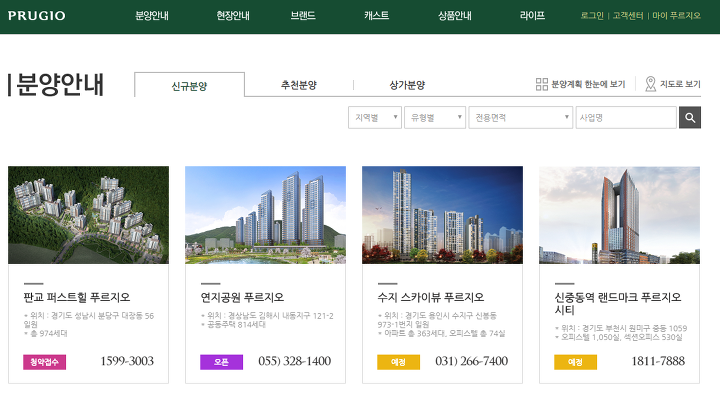Image resolution: width=720 pixels, height=393 pixels.
Task: Focus the 사업명 search field
Action: (x=626, y=118)
